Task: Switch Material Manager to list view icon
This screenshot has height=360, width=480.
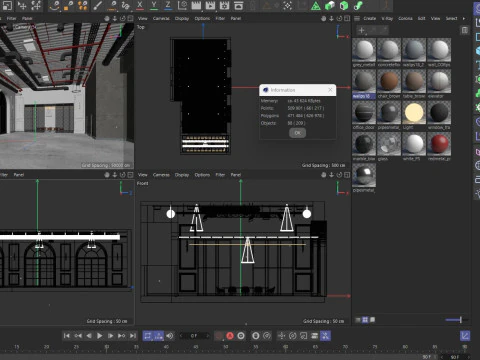Action: click(358, 320)
